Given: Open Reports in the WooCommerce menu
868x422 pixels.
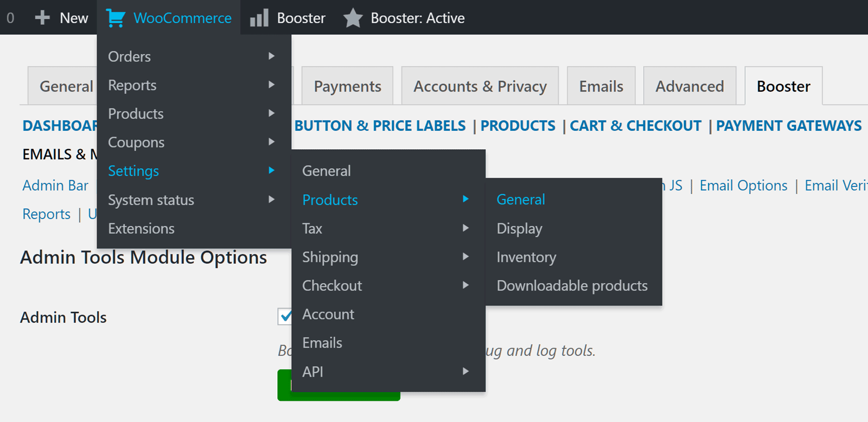Looking at the screenshot, I should [x=194, y=85].
